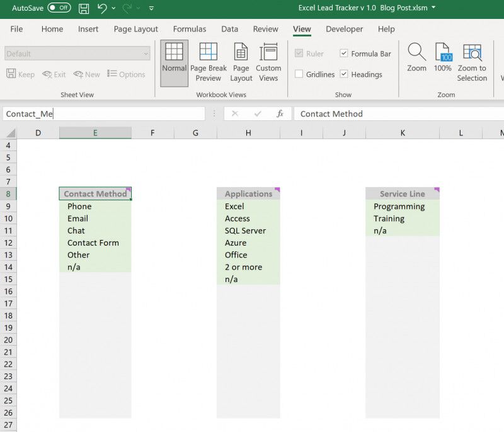
Task: Click inside the Name Box showing Contact_Me
Action: coord(101,114)
